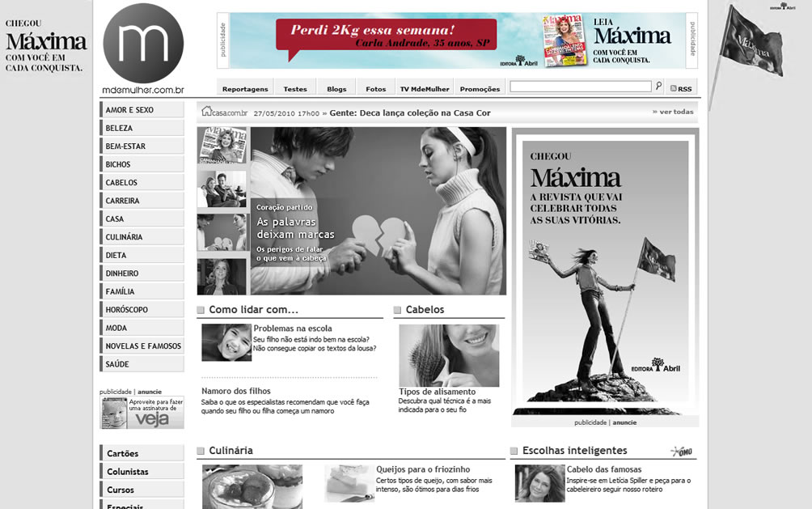Viewport: 812px width, 509px height.
Task: Open the RSS feed link
Action: 681,89
